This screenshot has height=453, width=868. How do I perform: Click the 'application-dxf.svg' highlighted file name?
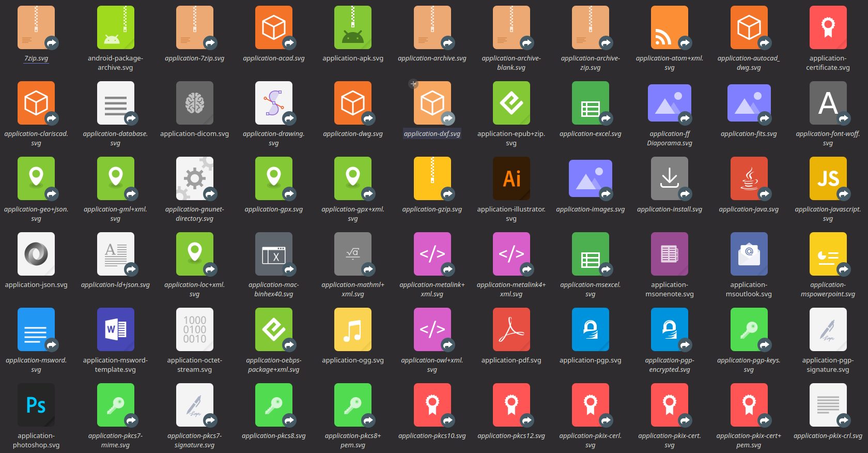(432, 134)
